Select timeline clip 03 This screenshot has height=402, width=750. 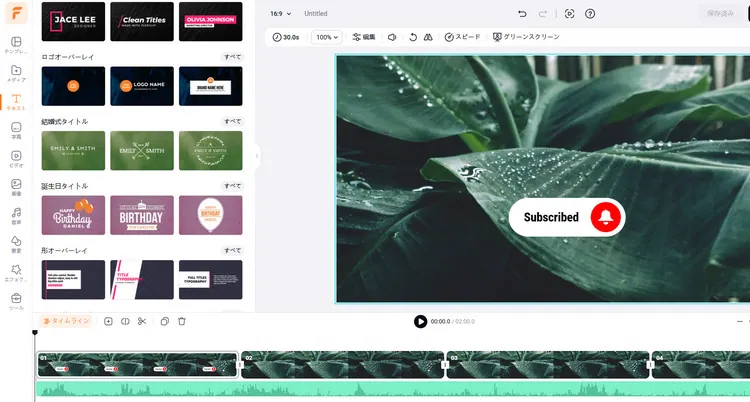(x=548, y=365)
